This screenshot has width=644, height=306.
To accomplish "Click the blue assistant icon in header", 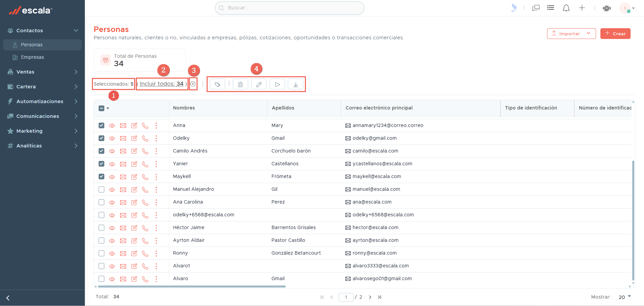I will pyautogui.click(x=514, y=8).
